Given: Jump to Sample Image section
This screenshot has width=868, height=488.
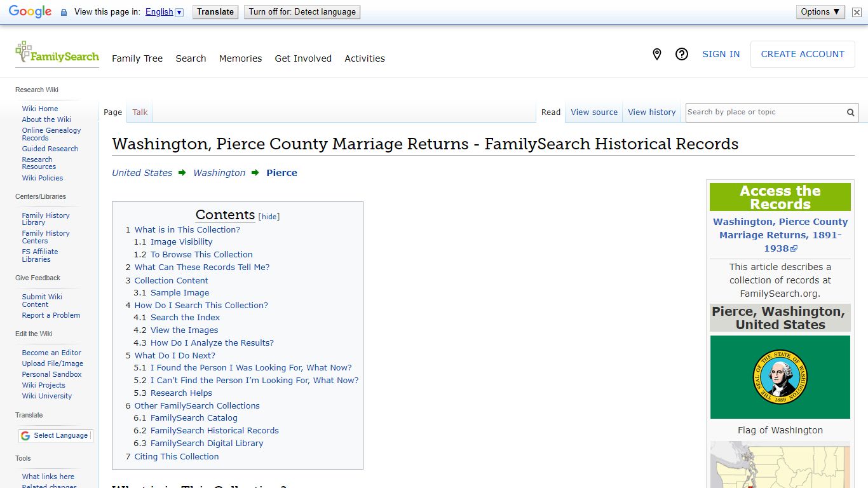Looking at the screenshot, I should point(180,293).
